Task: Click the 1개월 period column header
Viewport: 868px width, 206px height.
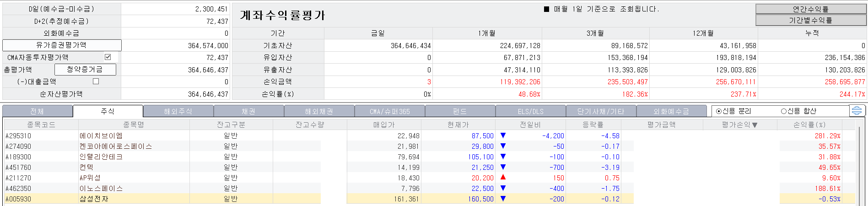Action: (487, 33)
